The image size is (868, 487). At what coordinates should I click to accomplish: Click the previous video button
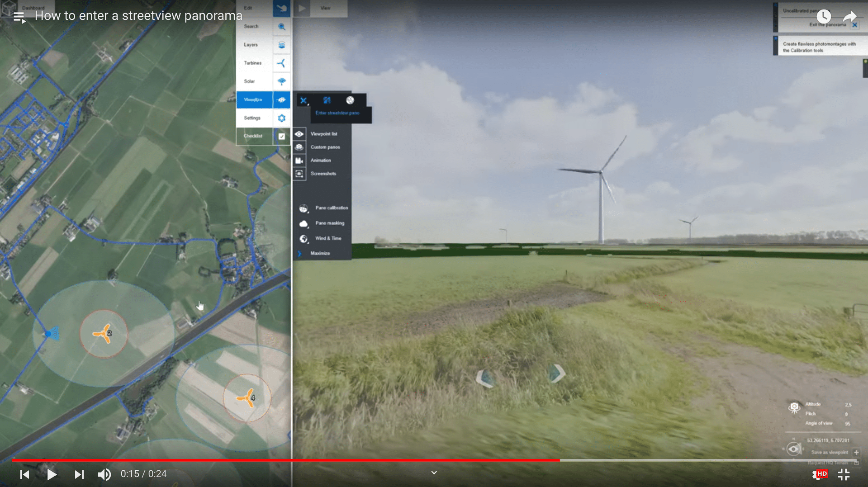(x=25, y=474)
